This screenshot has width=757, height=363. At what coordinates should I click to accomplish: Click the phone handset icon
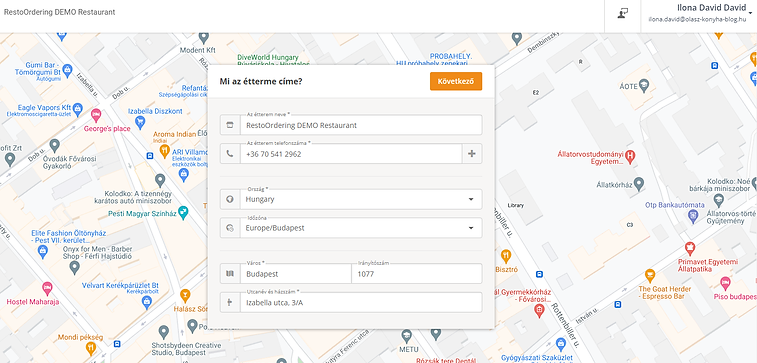[x=230, y=154]
